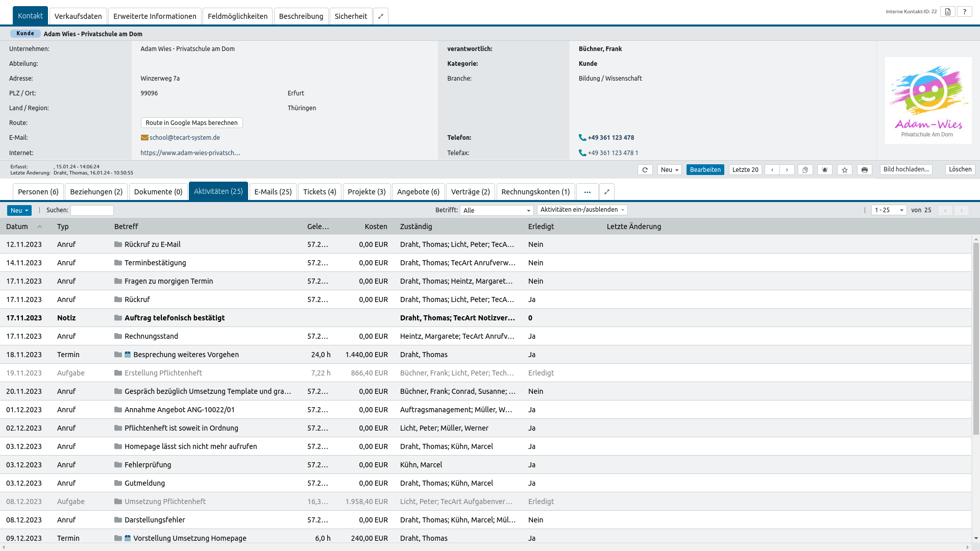
Task: Switch to the Verkaufsdaten tab
Action: pos(78,16)
